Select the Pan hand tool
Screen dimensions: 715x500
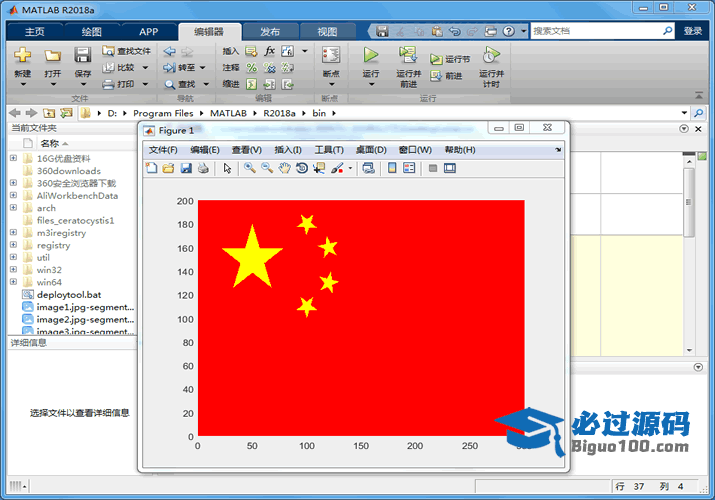[285, 168]
